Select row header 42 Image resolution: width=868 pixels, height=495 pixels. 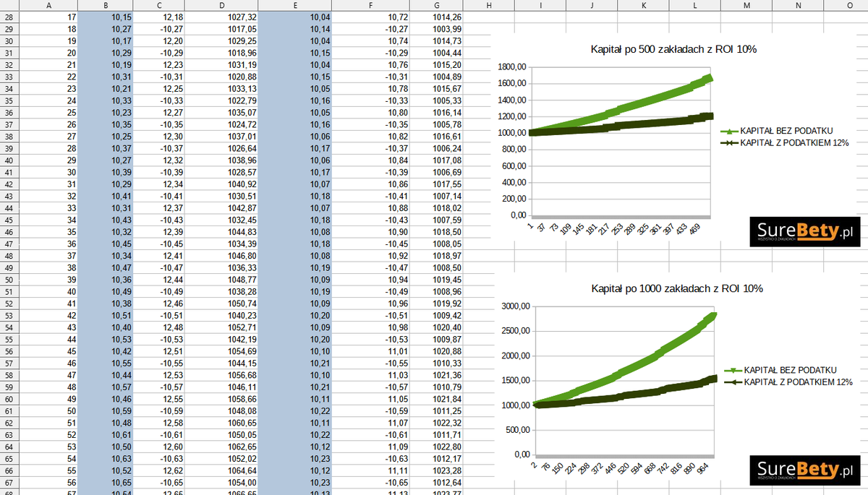coord(9,184)
